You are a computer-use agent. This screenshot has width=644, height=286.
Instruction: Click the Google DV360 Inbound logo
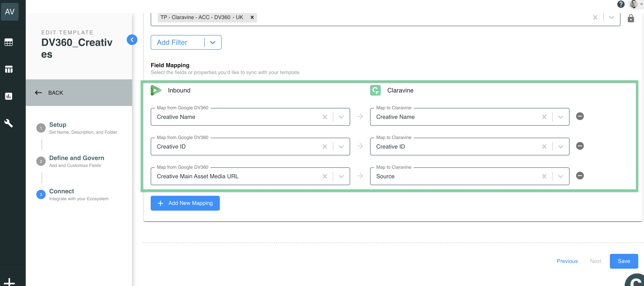tap(156, 90)
